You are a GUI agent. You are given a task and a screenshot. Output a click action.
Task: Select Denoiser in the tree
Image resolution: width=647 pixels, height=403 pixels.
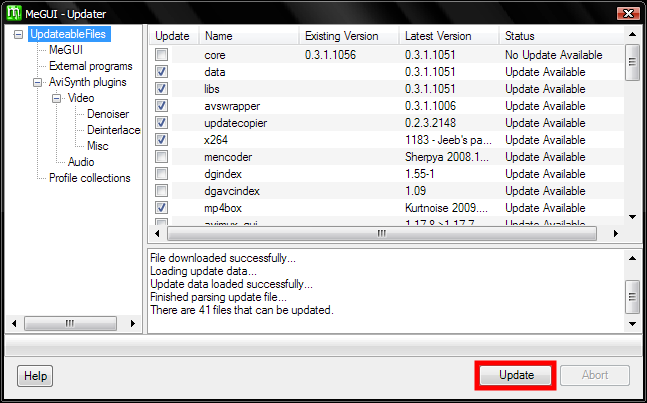click(108, 114)
